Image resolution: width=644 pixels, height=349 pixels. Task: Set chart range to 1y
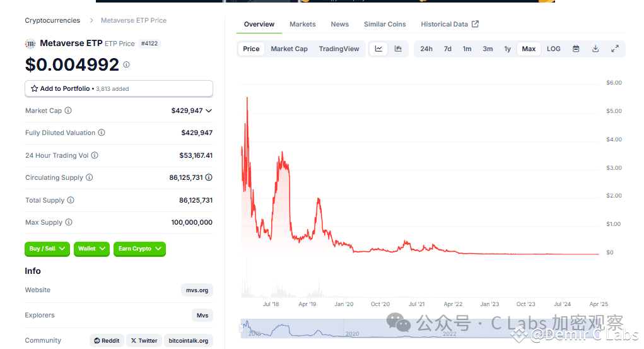507,49
